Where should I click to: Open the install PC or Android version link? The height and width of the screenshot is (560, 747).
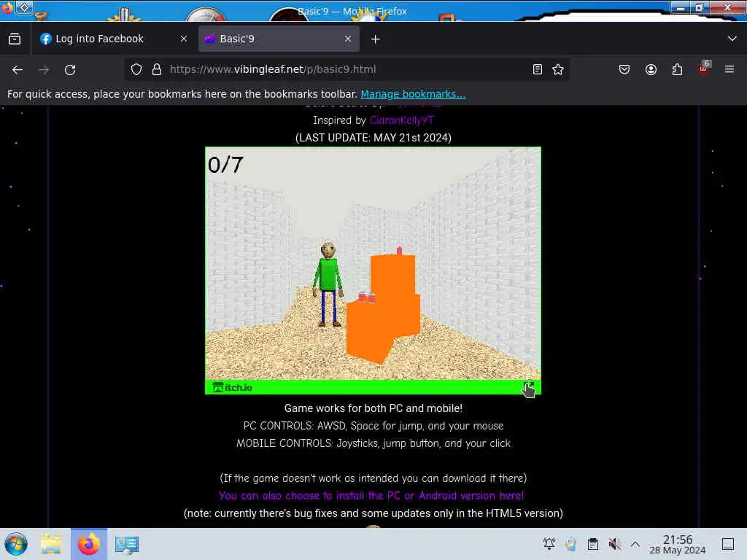371,495
